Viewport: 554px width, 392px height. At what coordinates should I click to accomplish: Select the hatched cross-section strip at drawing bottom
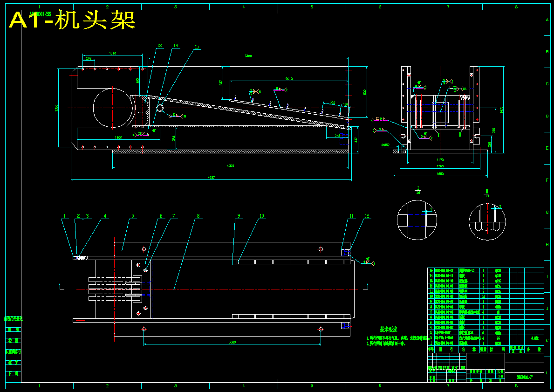pyautogui.click(x=228, y=152)
